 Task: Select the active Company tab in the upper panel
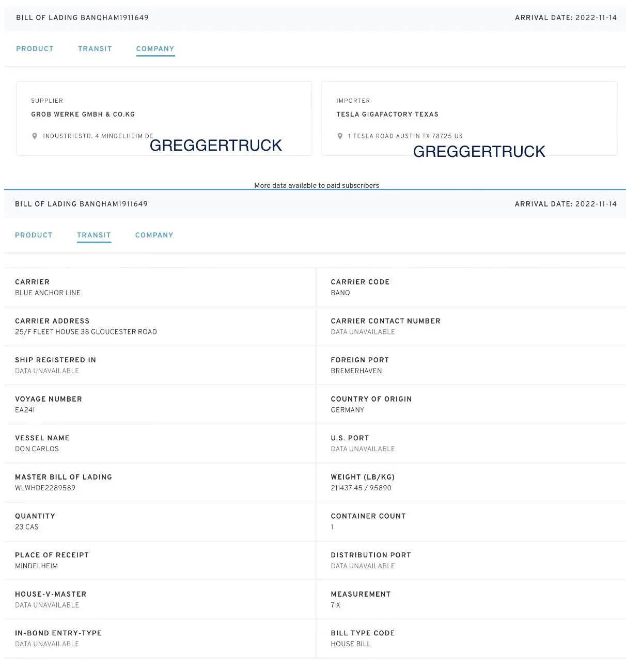(155, 49)
